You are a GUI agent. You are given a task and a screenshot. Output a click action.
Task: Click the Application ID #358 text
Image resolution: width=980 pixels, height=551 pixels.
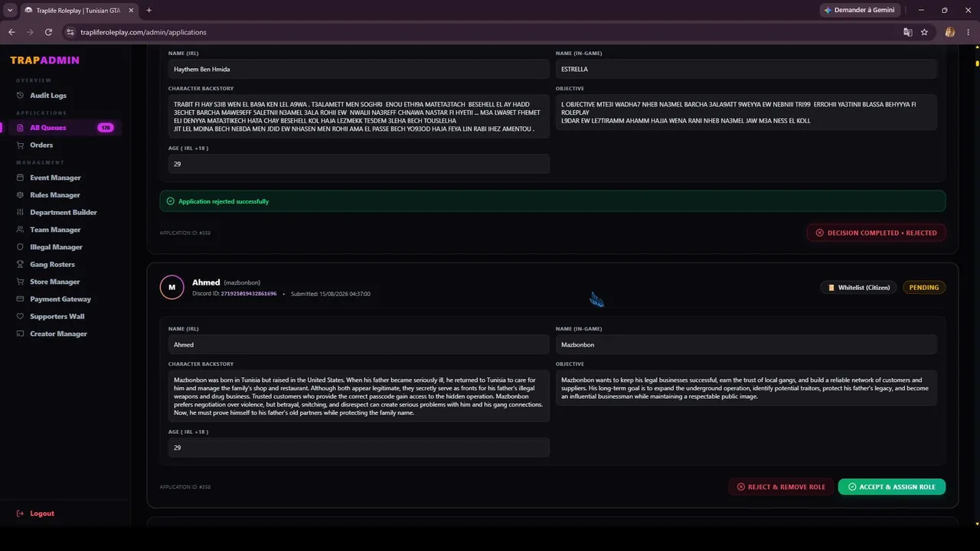point(185,487)
